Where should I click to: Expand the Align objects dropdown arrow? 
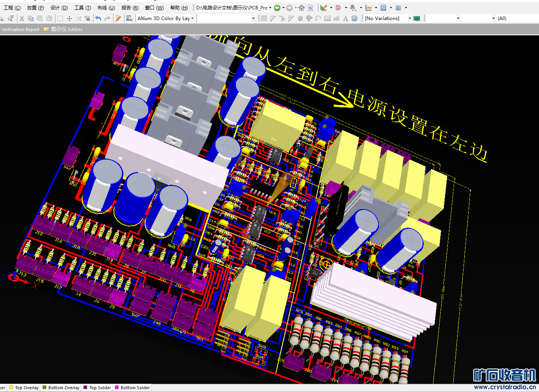click(346, 8)
